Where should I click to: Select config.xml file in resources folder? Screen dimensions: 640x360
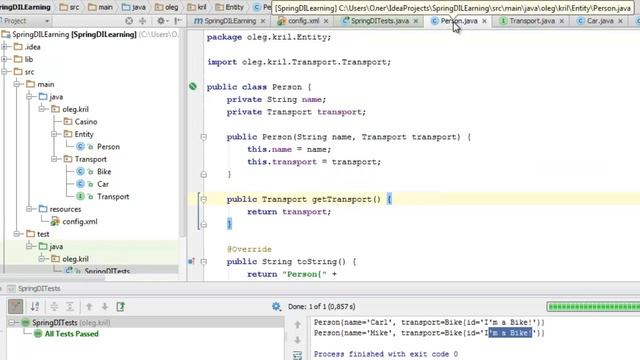pyautogui.click(x=80, y=222)
